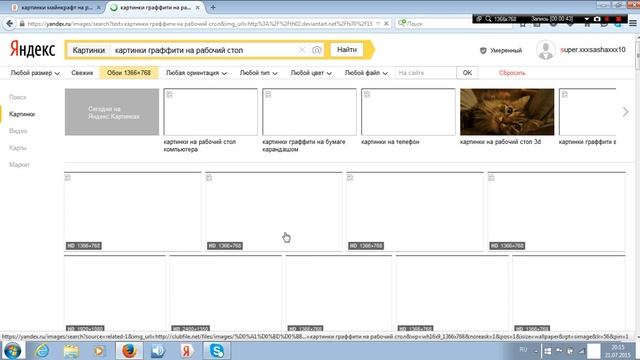The width and height of the screenshot is (640, 360).
Task: Open Поиск in the left sidebar
Action: 18,97
